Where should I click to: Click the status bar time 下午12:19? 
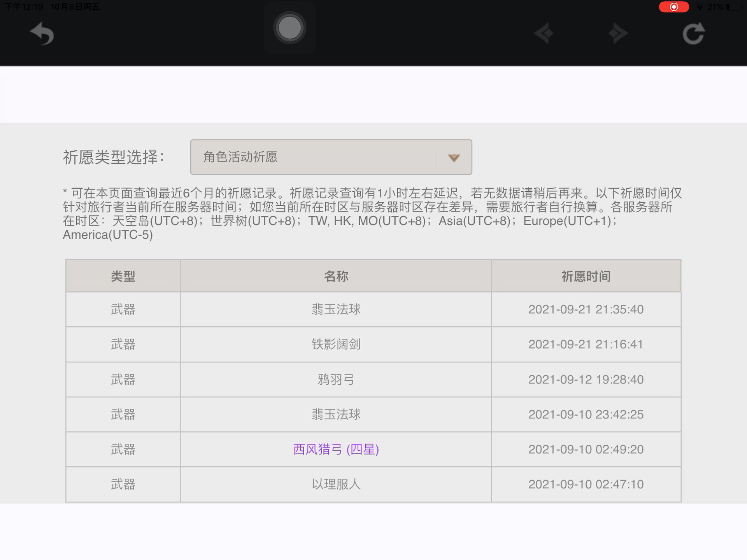23,7
